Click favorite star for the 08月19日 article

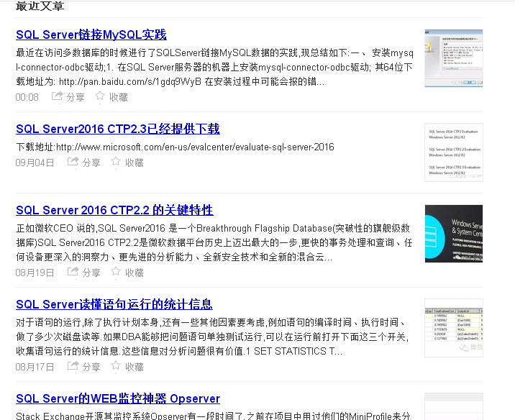click(116, 272)
